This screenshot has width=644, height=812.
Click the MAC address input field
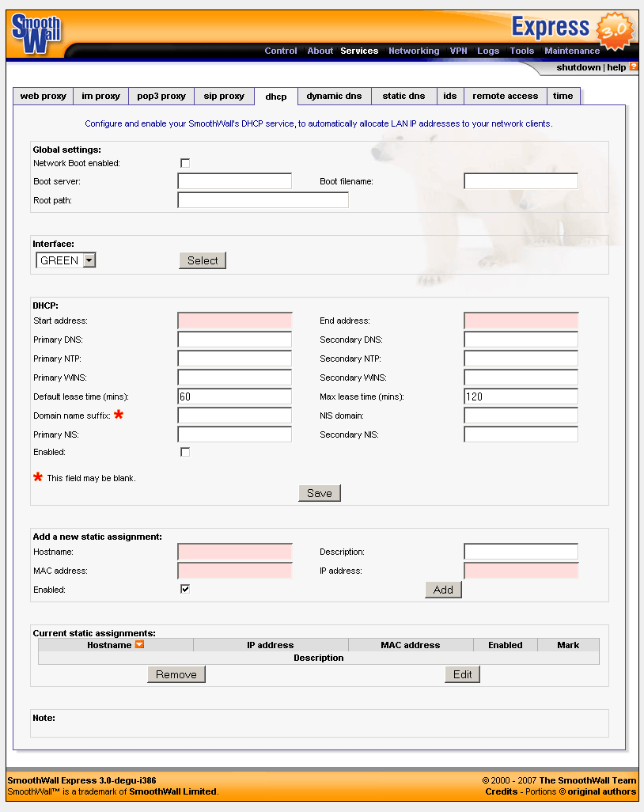click(234, 571)
